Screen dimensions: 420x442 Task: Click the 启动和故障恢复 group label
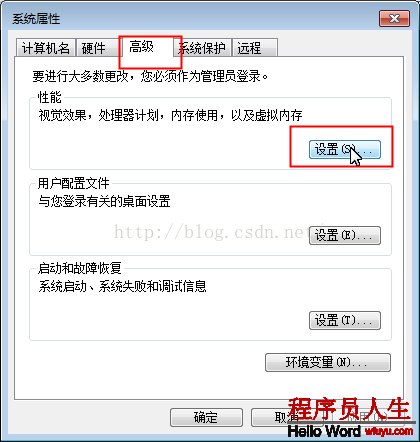[x=80, y=268]
